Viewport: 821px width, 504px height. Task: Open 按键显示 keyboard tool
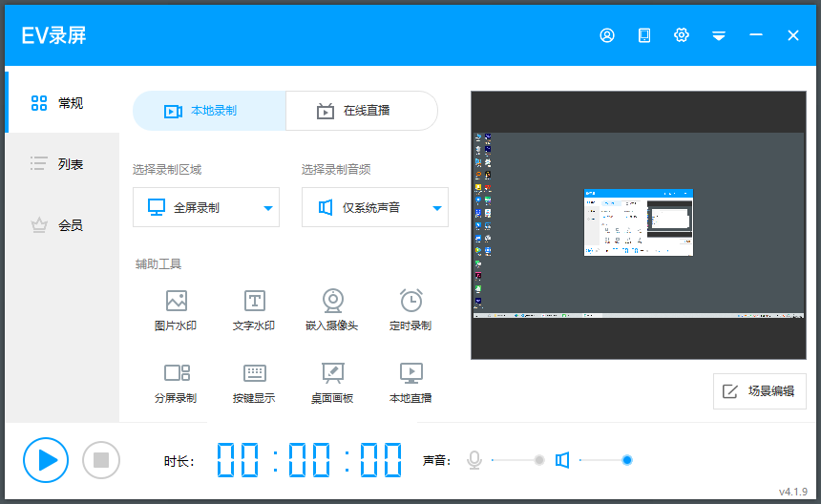[254, 383]
